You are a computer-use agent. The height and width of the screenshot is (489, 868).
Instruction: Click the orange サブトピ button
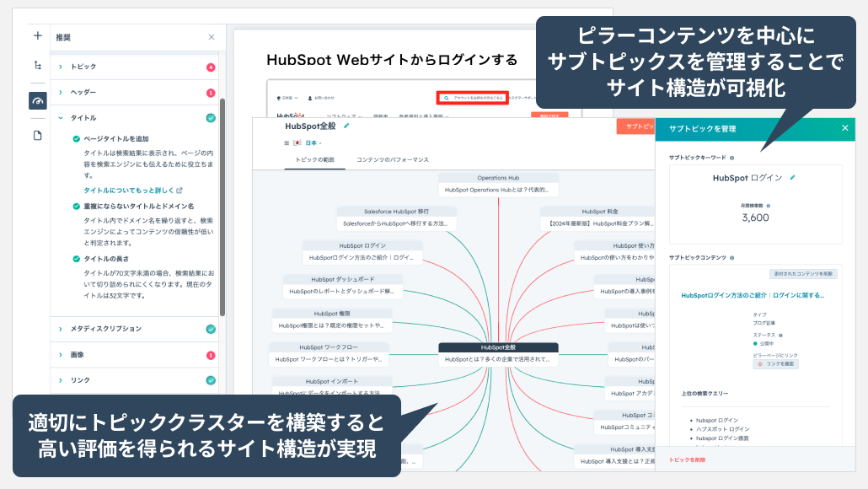click(636, 126)
